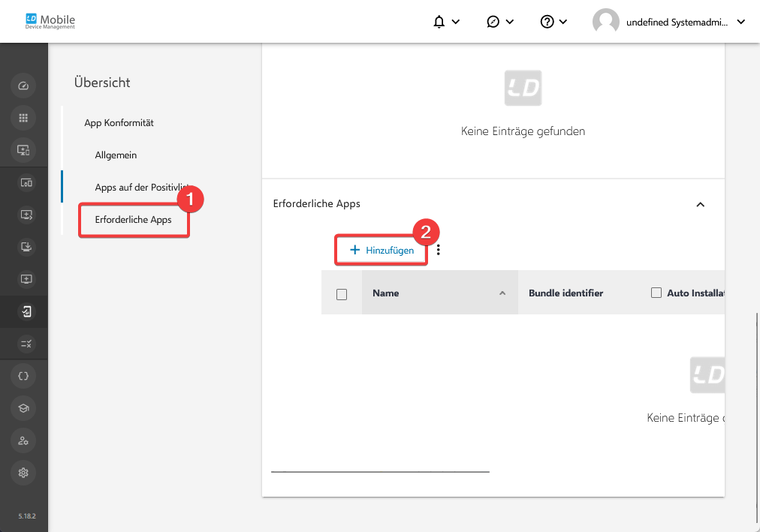Toggle the Auto Installation column checkbox
The width and height of the screenshot is (760, 532).
coord(656,293)
